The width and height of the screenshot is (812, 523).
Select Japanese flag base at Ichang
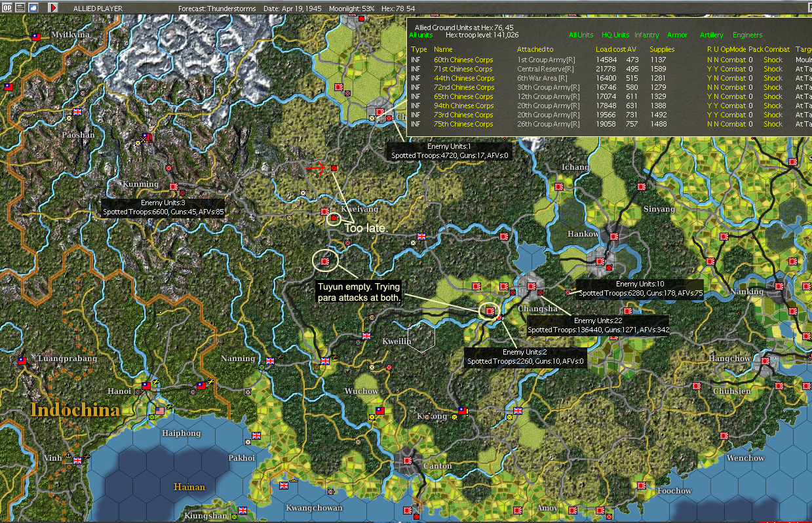pyautogui.click(x=559, y=186)
